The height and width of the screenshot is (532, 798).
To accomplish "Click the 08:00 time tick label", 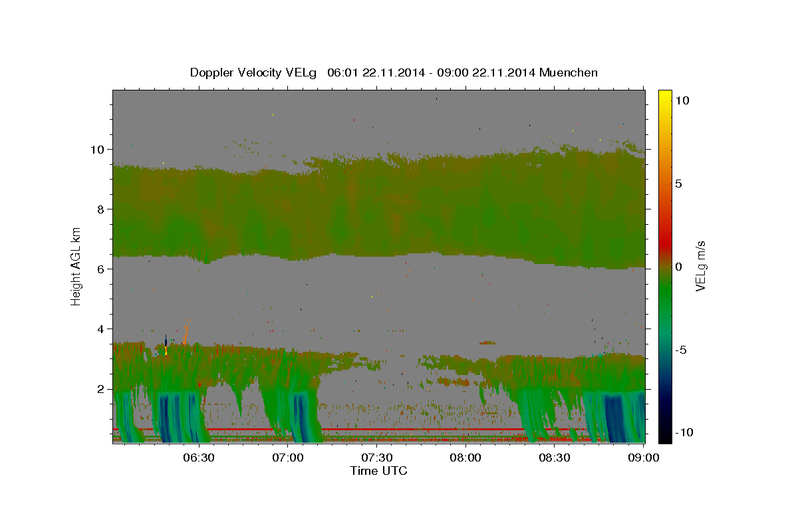I will [x=466, y=458].
